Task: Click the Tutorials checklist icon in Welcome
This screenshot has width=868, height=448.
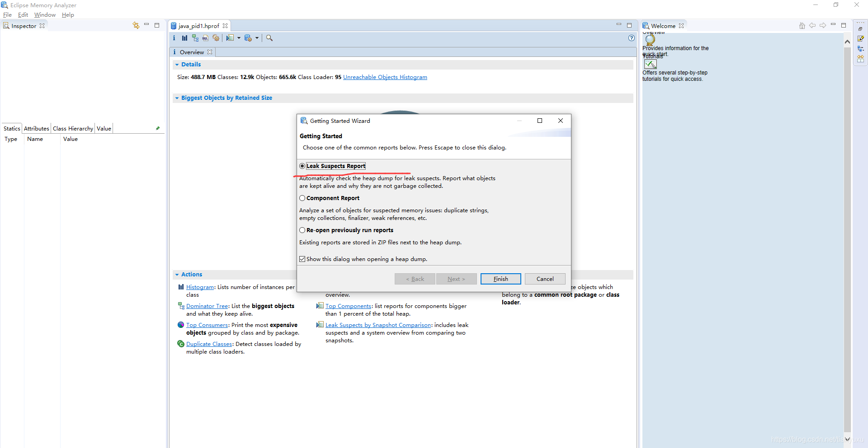Action: coord(651,64)
